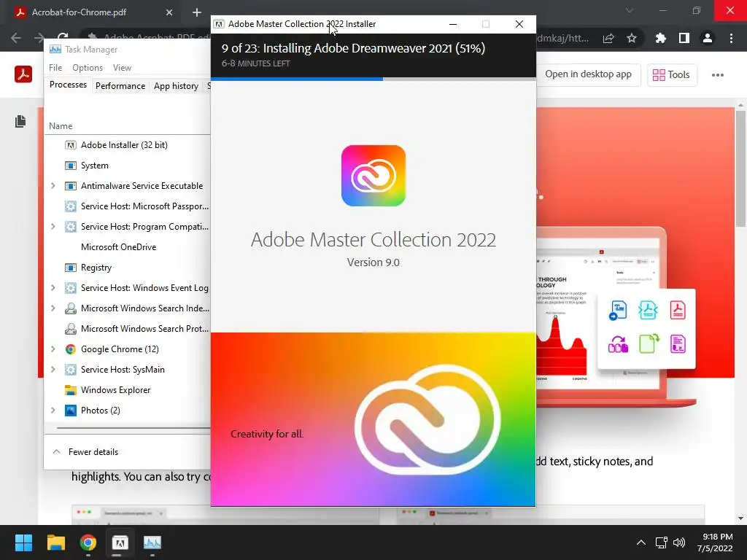Click Task Manager horizontal scrollbar
747x560 pixels.
tap(133, 428)
